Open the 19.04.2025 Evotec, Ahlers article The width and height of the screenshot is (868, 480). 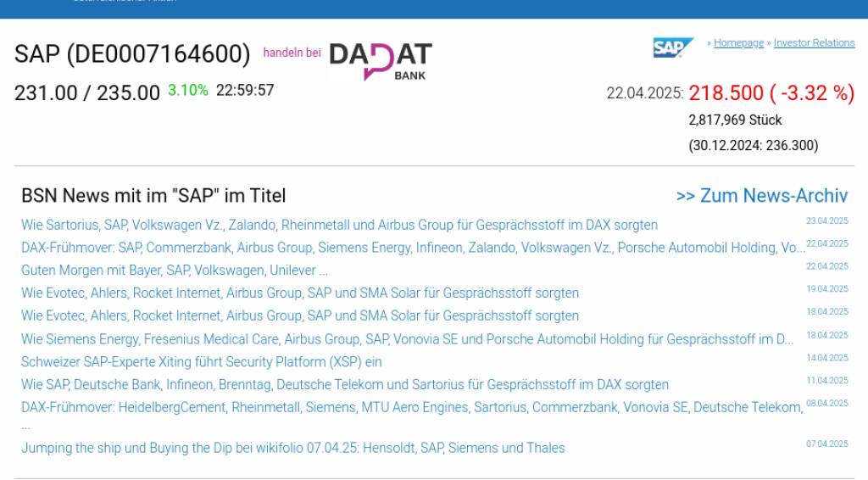pos(300,293)
